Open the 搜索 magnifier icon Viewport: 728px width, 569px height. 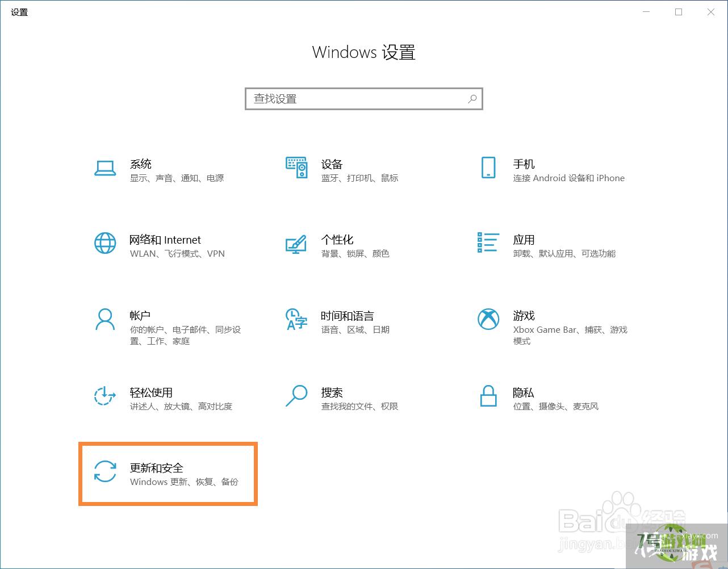point(296,396)
